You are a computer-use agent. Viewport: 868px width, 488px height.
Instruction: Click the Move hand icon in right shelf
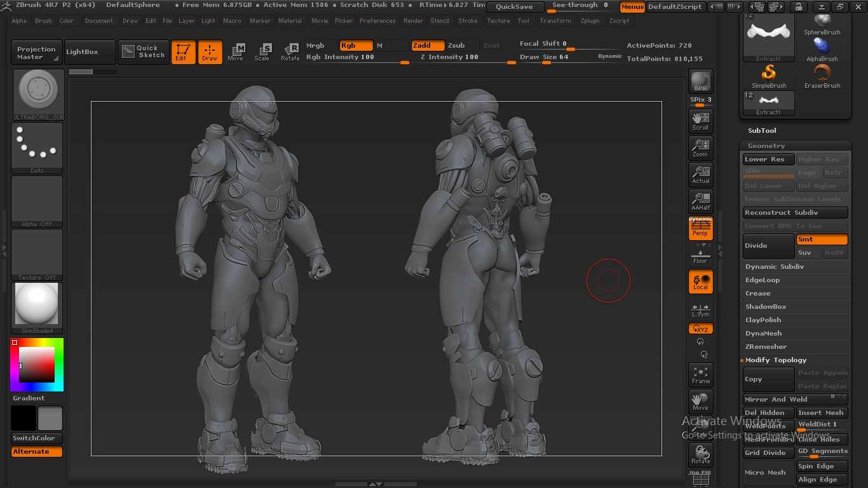coord(700,401)
